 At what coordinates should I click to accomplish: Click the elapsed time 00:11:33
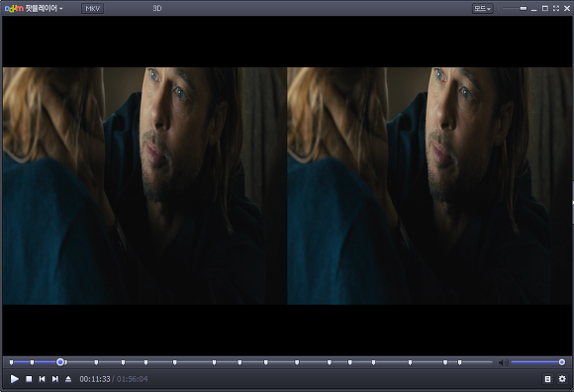tap(95, 379)
